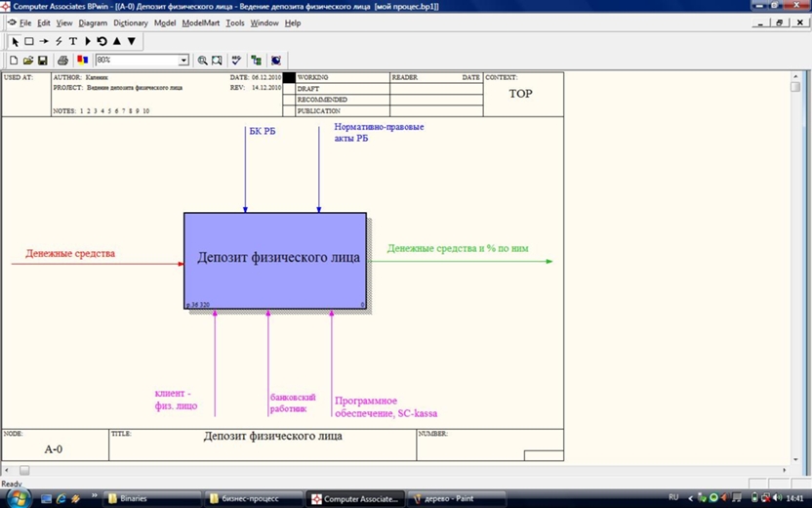
Task: Open the Edit menu
Action: (x=44, y=23)
